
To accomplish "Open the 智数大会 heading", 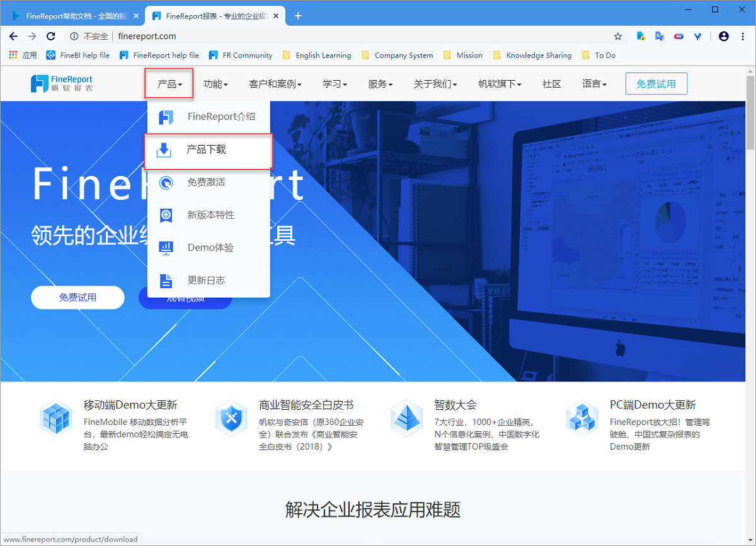I will tap(455, 405).
